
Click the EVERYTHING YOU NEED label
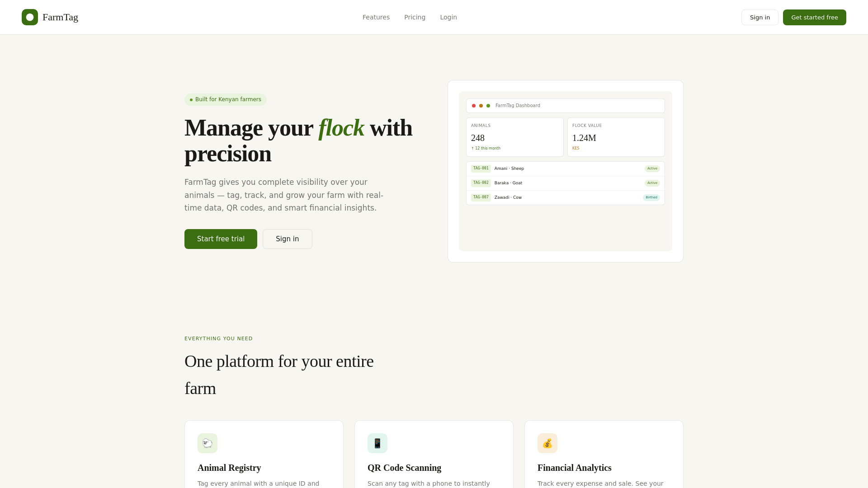coord(218,339)
